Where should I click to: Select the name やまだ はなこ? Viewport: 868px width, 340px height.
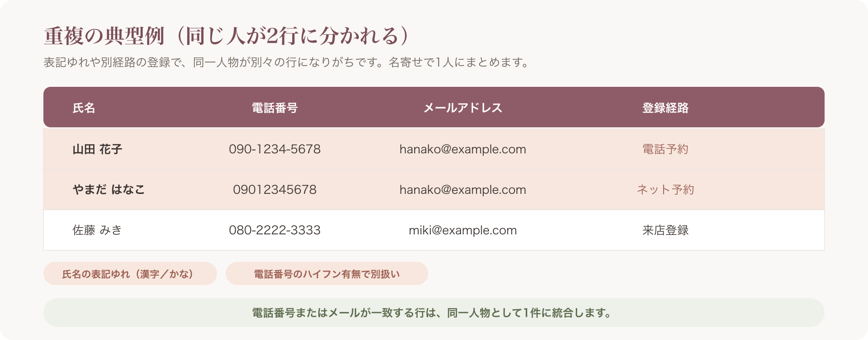[109, 190]
